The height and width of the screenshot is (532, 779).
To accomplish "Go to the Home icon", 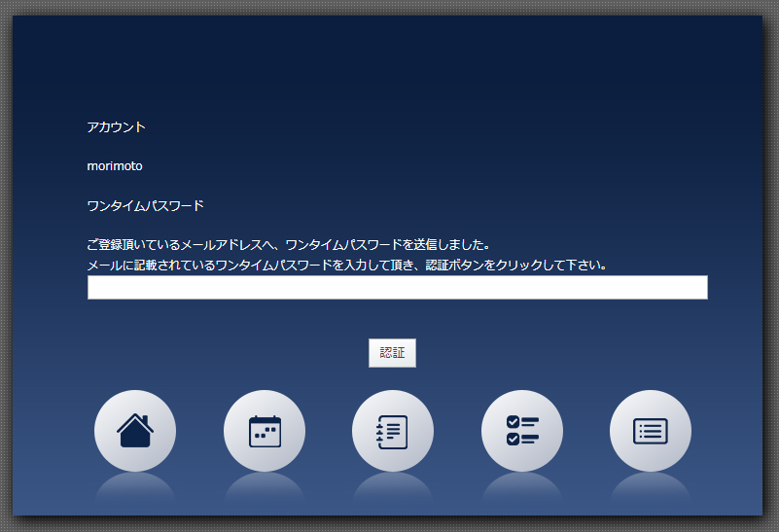I will pos(135,431).
